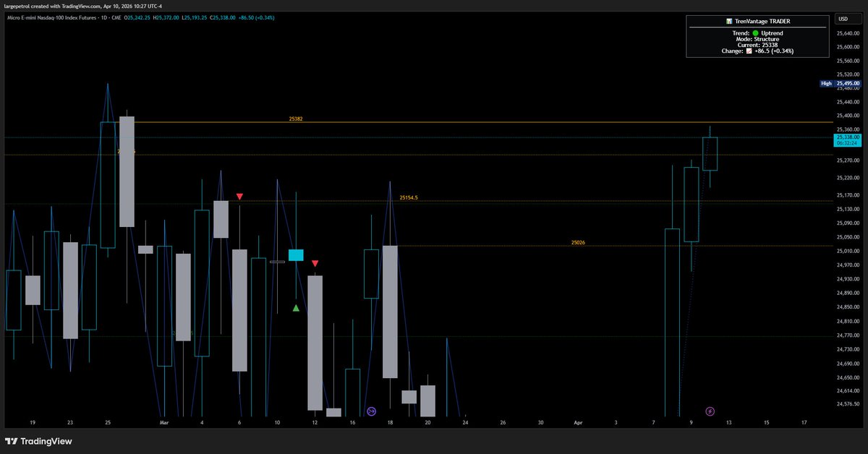Image resolution: width=868 pixels, height=454 pixels.
Task: Click the purple contract rollover icon near date 16
Action: tap(371, 411)
